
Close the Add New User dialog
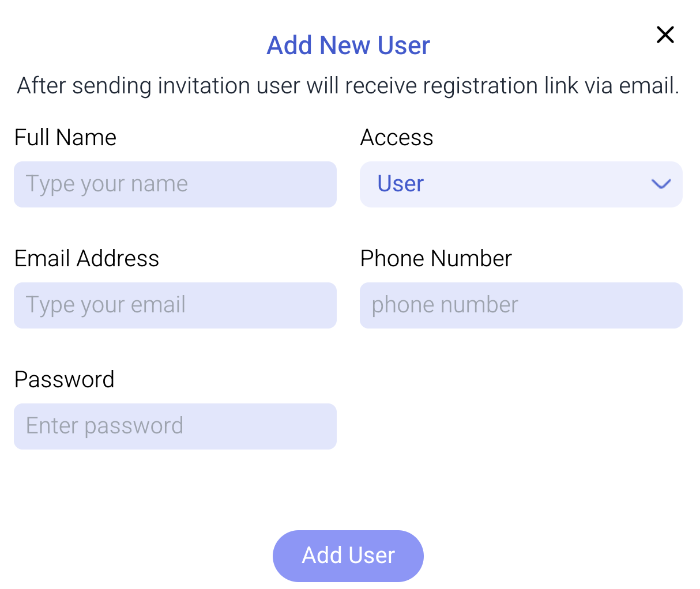coord(665,35)
